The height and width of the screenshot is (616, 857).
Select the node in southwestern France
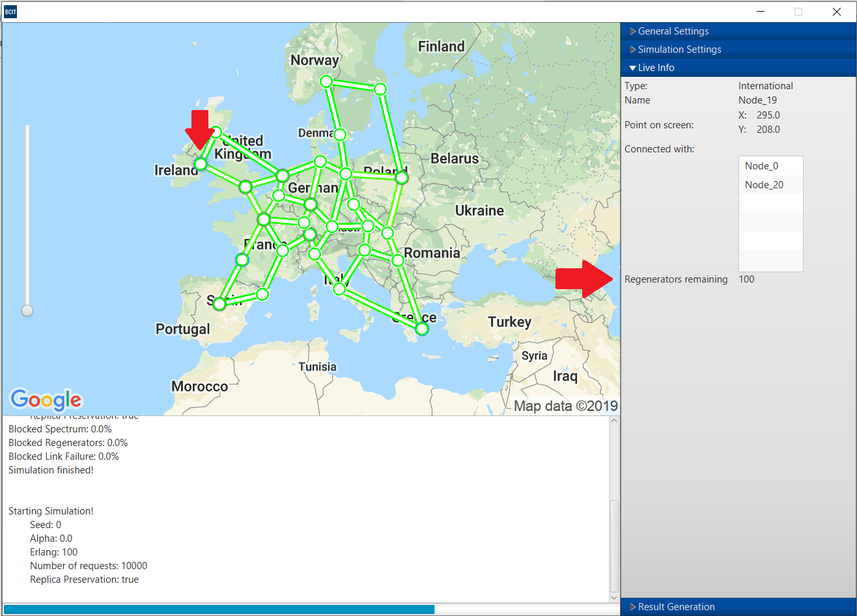tap(242, 260)
